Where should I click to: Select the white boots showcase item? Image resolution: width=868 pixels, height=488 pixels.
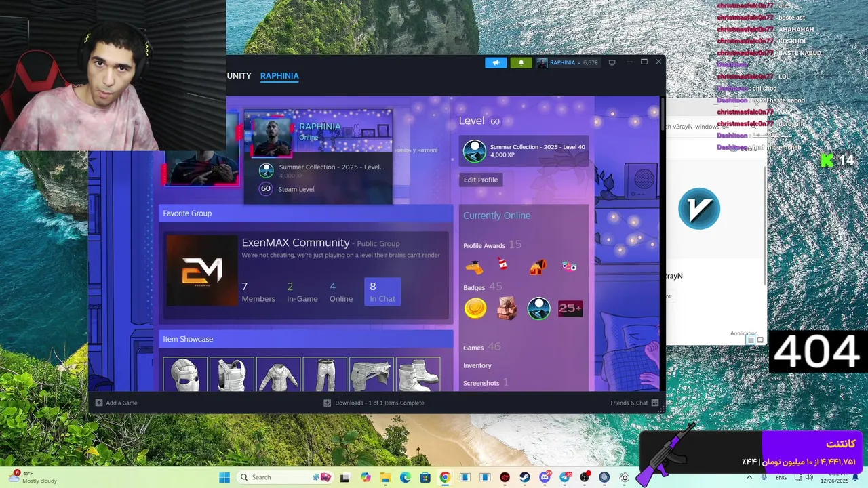pos(418,375)
